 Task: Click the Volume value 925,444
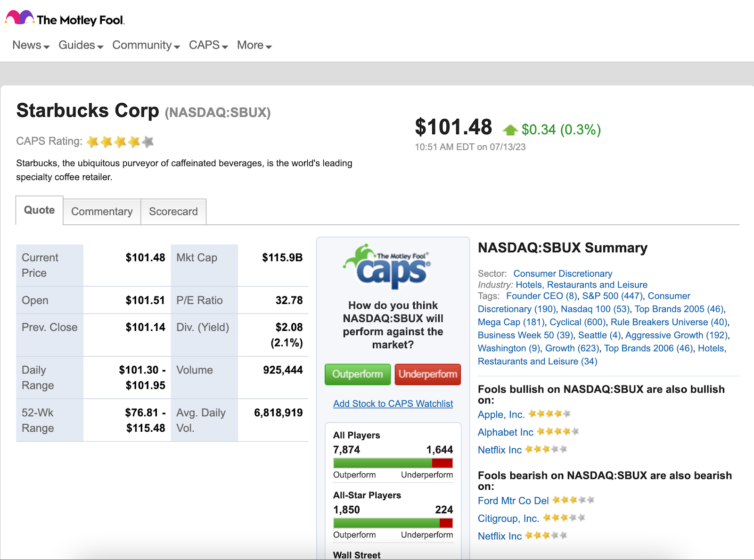(283, 370)
